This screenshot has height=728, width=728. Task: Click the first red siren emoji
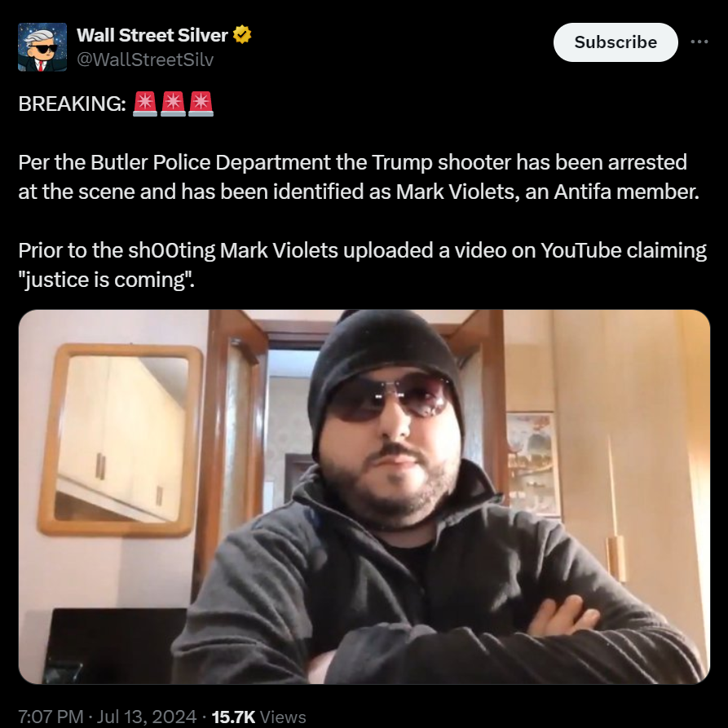pyautogui.click(x=145, y=104)
